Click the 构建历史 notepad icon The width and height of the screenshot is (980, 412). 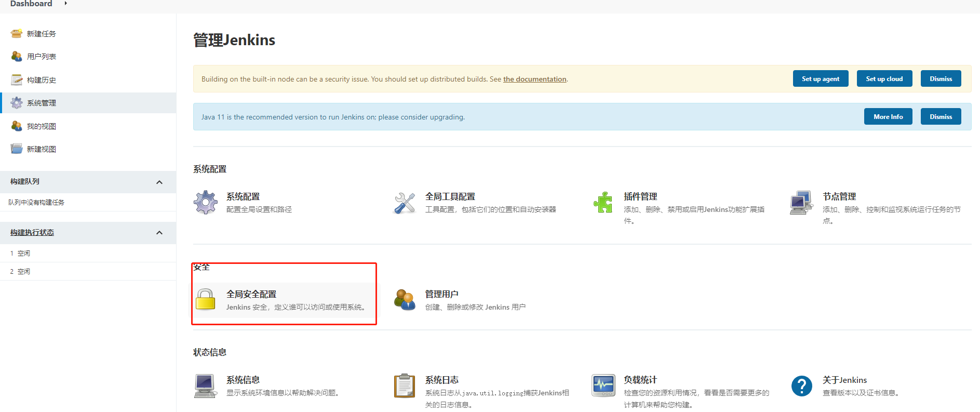(x=17, y=79)
